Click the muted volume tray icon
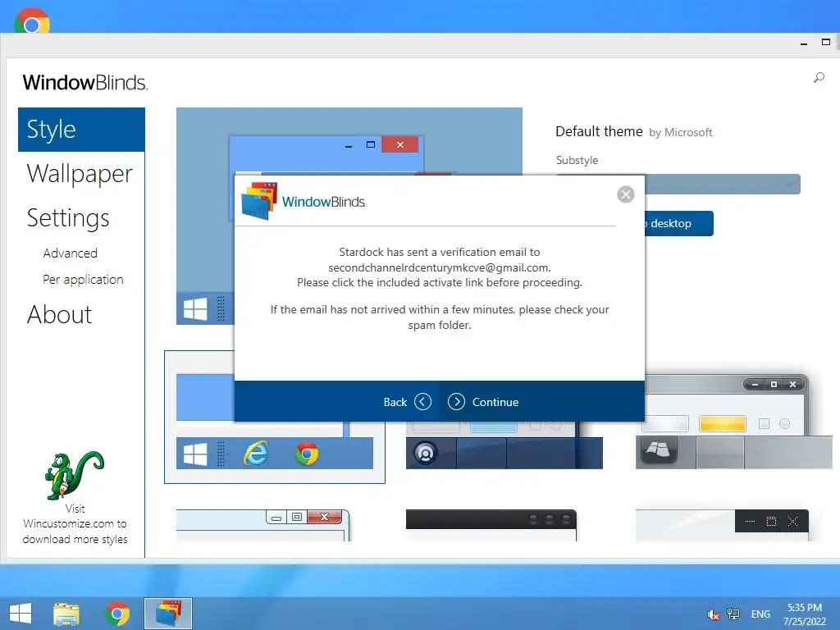The height and width of the screenshot is (630, 840). point(713,614)
